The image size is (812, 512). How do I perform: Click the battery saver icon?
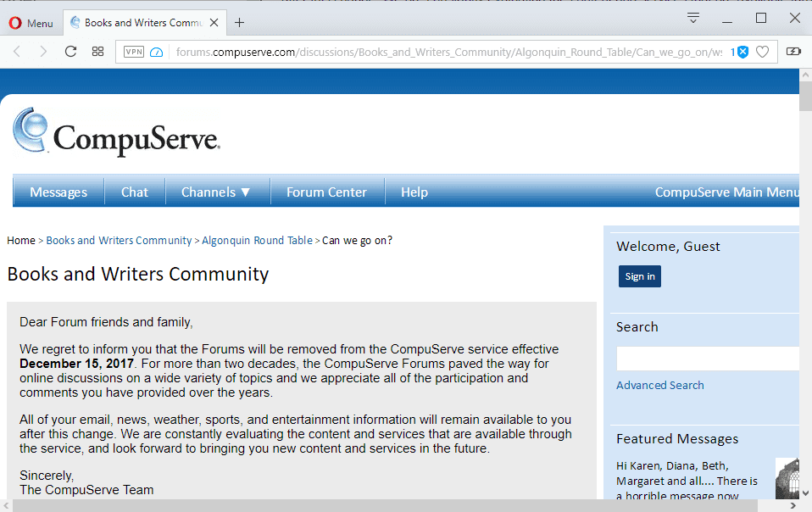pyautogui.click(x=793, y=51)
